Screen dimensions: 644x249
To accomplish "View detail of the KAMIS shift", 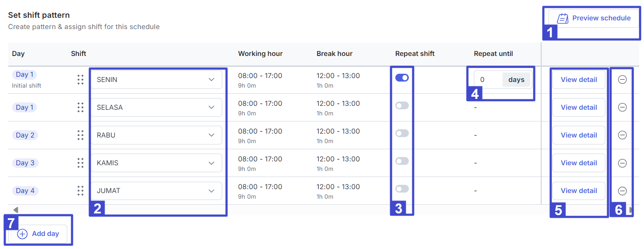I will (578, 163).
